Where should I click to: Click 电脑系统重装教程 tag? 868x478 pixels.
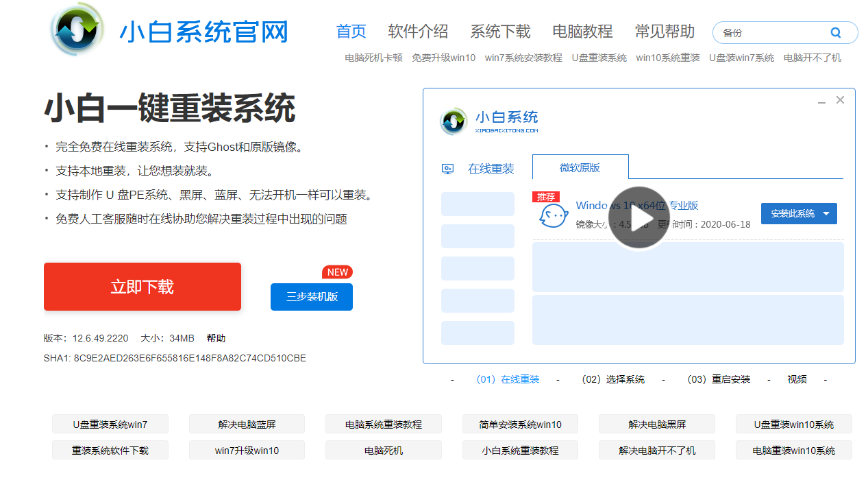pyautogui.click(x=384, y=424)
